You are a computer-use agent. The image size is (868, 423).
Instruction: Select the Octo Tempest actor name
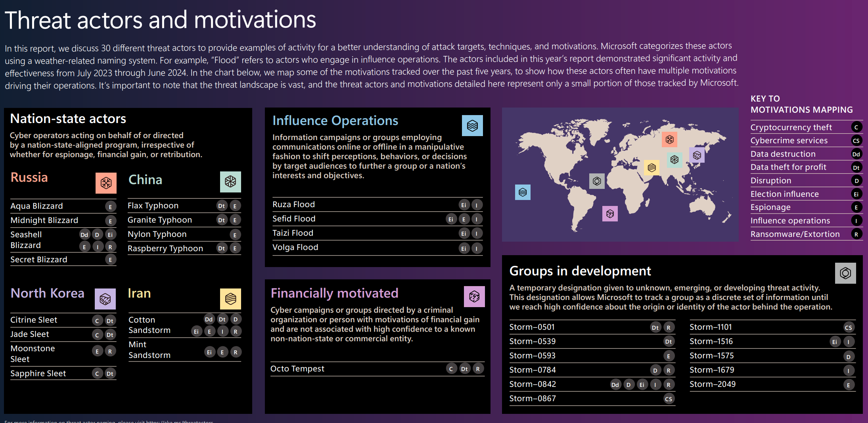tap(297, 369)
